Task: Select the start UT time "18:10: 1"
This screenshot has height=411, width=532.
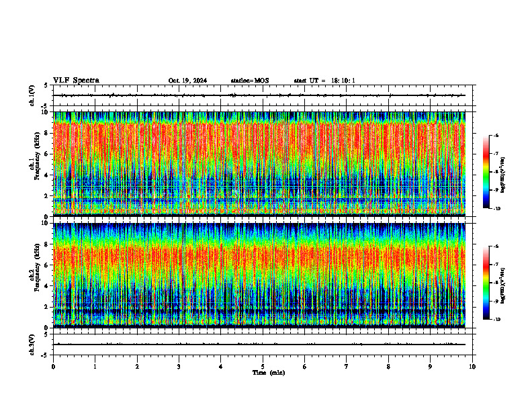Action: (343, 81)
